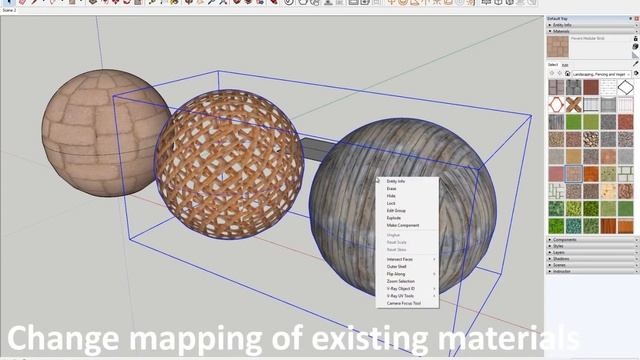Click the Scene 2 tab
640x360 pixels.
click(x=9, y=10)
